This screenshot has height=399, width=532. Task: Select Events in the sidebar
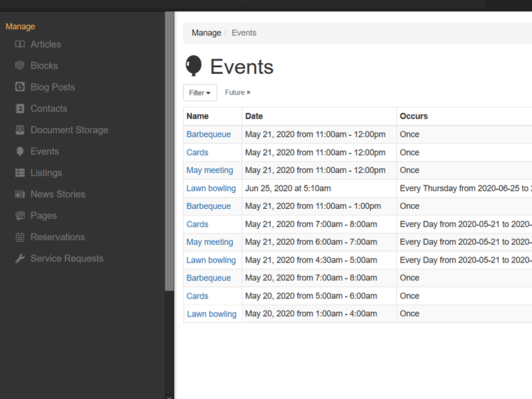45,152
